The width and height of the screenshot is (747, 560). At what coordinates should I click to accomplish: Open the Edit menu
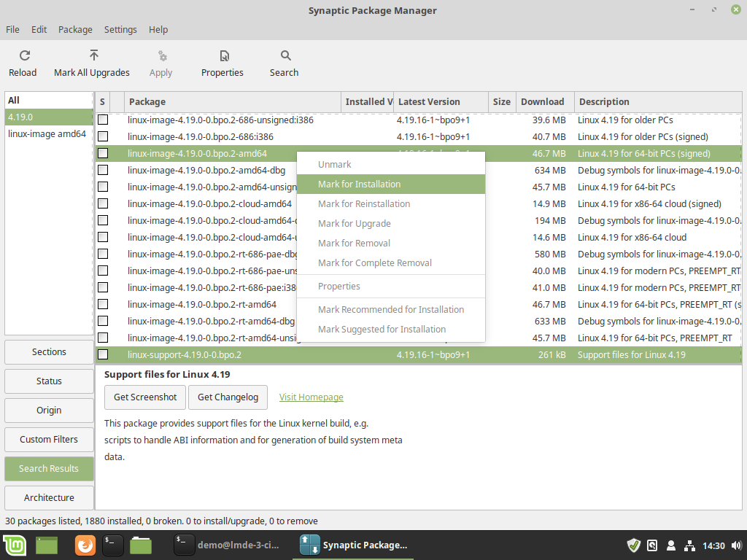39,29
